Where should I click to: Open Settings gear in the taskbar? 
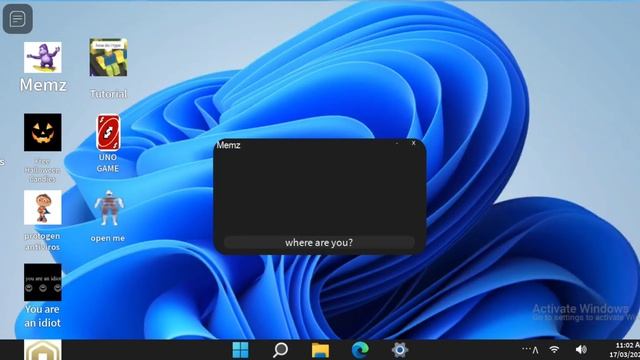[400, 350]
